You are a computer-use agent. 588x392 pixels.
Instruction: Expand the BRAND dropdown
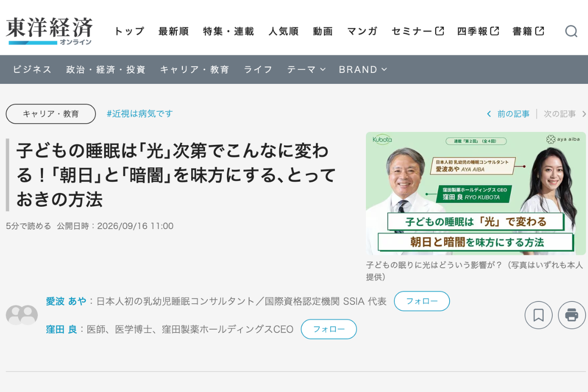[x=363, y=70]
